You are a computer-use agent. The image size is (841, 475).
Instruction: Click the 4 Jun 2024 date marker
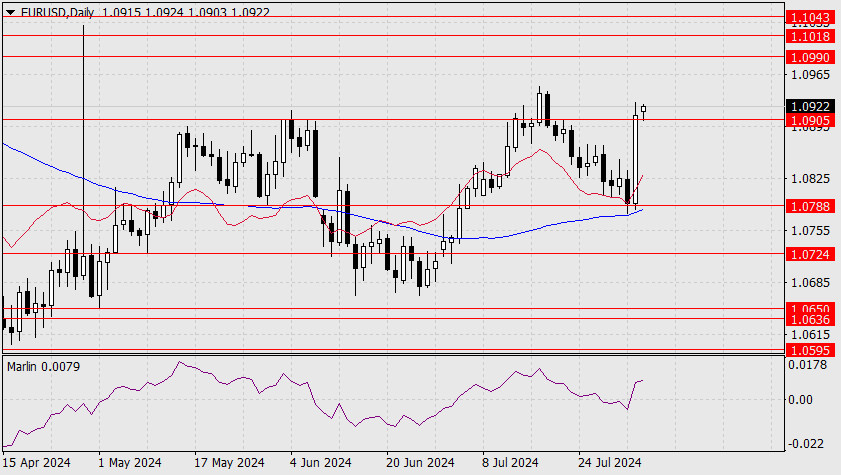321,462
